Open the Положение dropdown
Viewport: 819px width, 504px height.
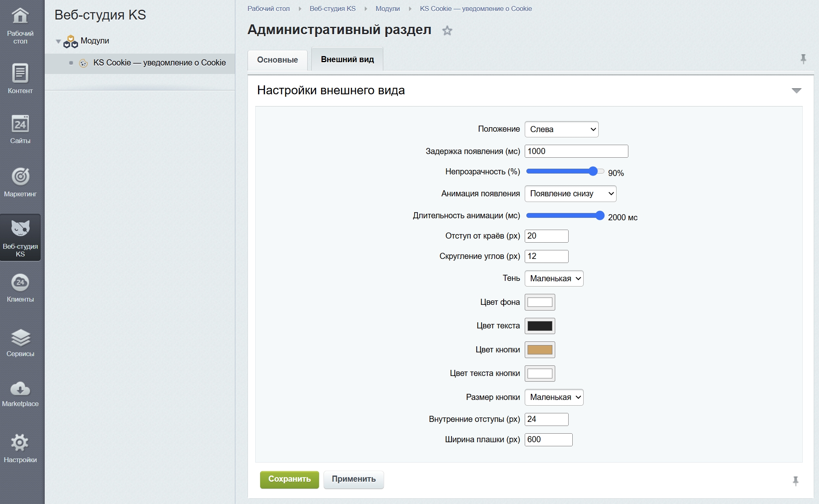[561, 129]
